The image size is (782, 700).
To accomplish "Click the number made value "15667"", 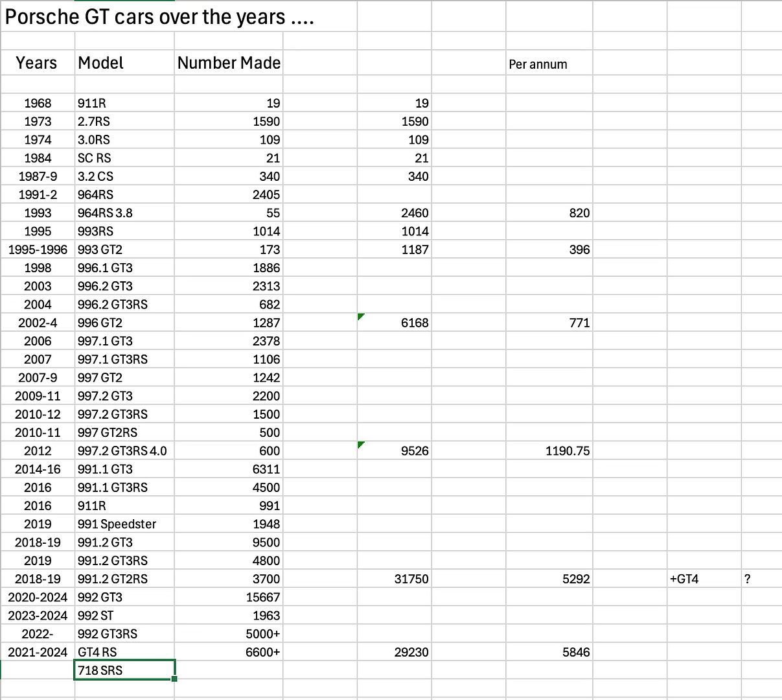I will [228, 597].
